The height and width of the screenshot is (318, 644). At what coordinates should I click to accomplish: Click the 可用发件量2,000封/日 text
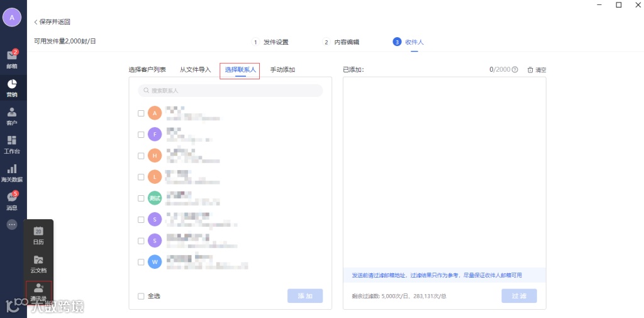click(x=65, y=41)
